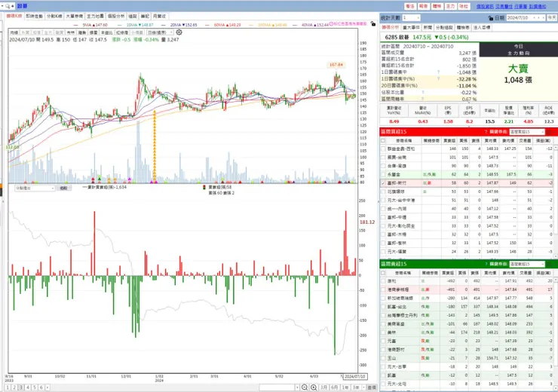Click the 今天 button
Image resolution: width=558 pixels, height=392 pixels.
[552, 18]
